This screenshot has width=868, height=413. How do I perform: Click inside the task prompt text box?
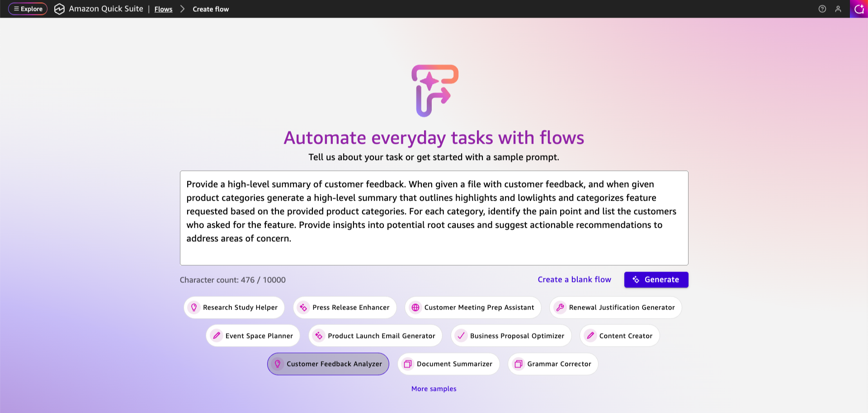coord(434,218)
